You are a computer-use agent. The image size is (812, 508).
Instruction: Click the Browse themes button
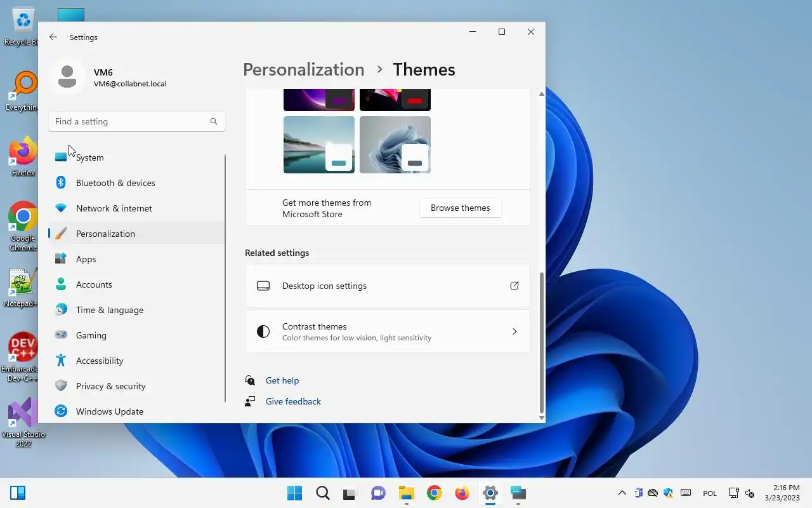click(x=461, y=208)
